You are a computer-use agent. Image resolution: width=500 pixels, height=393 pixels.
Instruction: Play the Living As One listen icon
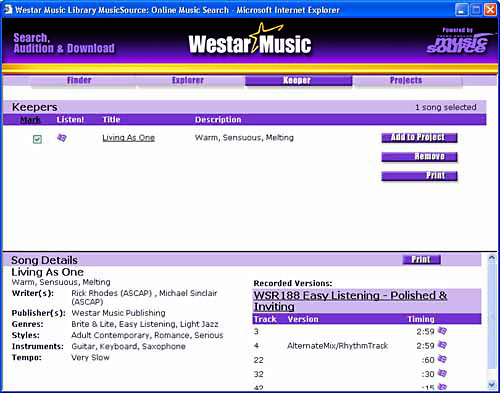[62, 138]
